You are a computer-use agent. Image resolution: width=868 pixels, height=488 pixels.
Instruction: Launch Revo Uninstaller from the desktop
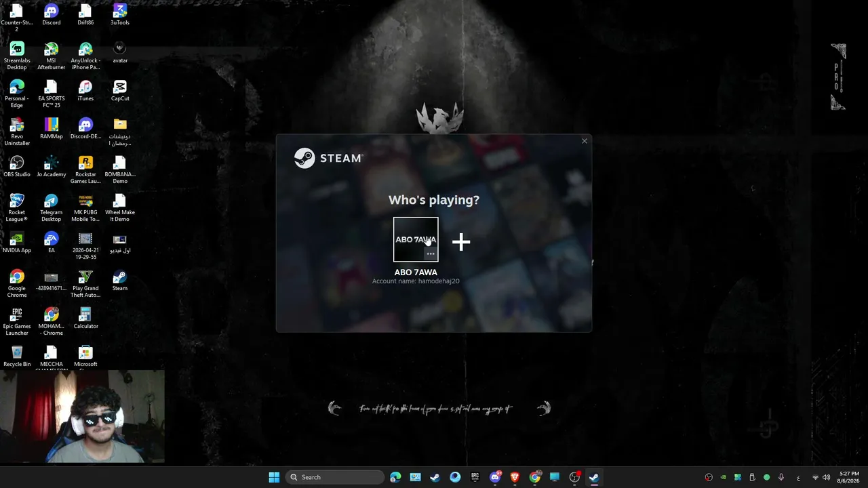pyautogui.click(x=17, y=132)
